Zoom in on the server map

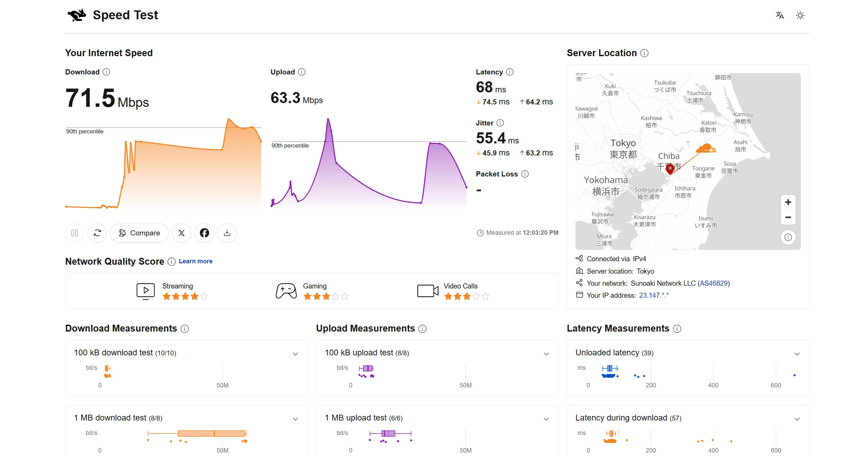pyautogui.click(x=788, y=202)
